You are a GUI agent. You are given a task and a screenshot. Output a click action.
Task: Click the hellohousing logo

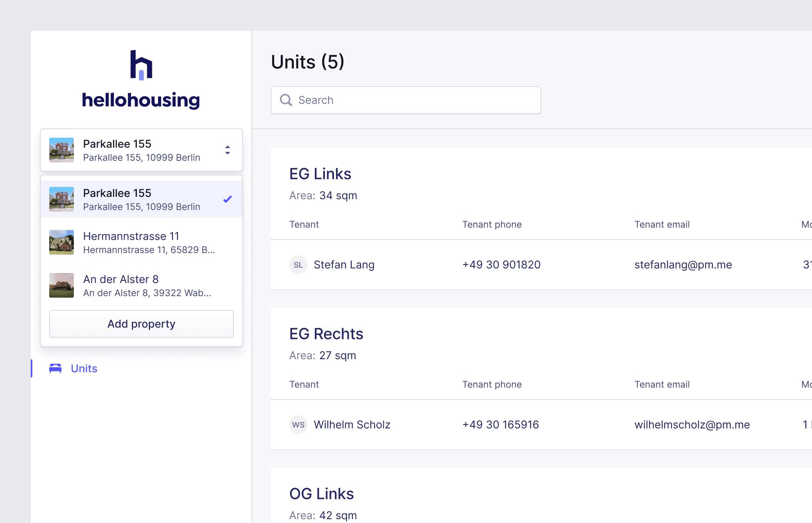click(x=141, y=79)
